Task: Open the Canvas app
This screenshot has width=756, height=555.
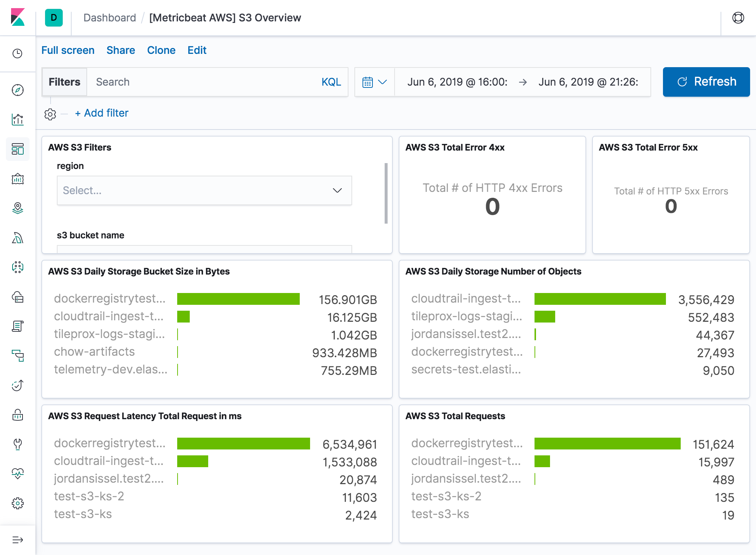Action: [x=17, y=179]
